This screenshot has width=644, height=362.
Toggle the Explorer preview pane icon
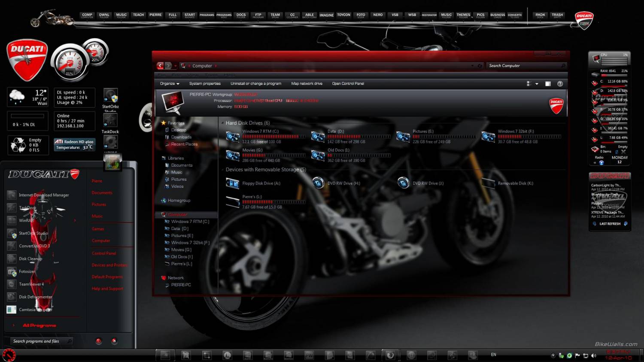click(548, 84)
